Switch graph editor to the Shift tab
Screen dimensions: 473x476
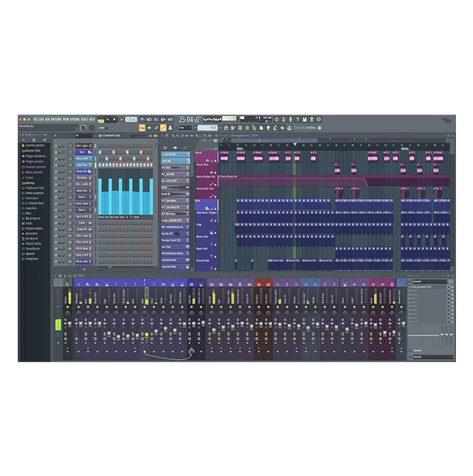[136, 217]
